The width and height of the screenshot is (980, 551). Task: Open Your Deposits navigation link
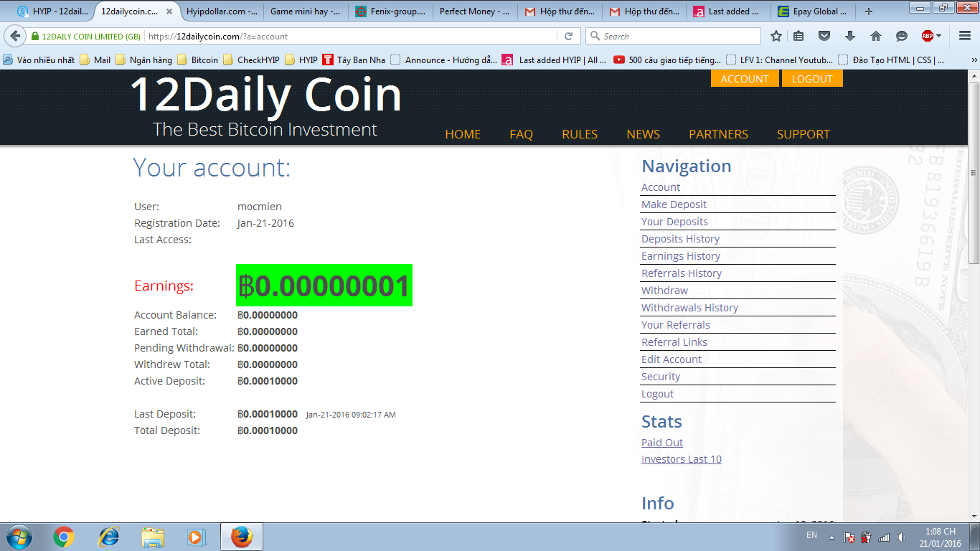click(x=674, y=222)
